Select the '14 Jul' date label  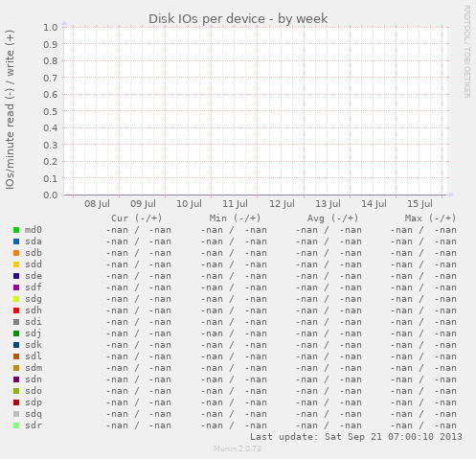click(x=374, y=204)
